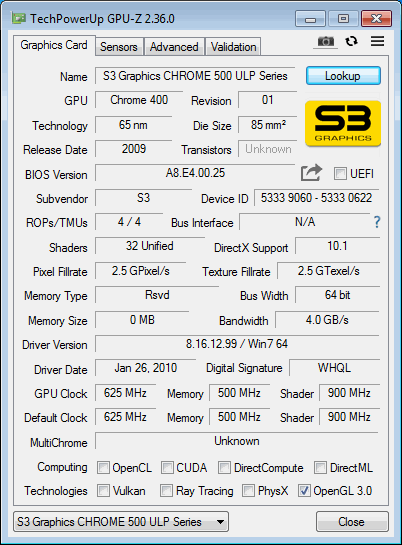Screen dimensions: 402x545
Task: Go to the Validation tab
Action: 233,47
